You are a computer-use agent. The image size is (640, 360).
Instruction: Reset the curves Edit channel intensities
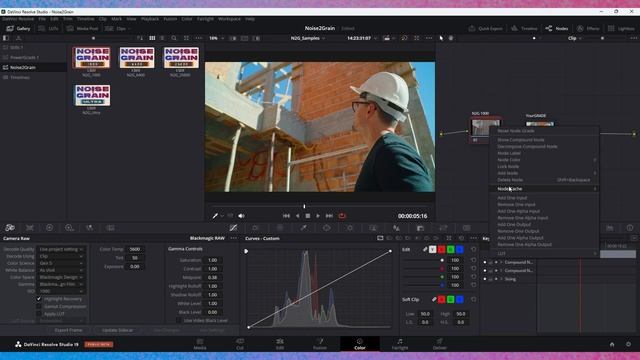(473, 249)
